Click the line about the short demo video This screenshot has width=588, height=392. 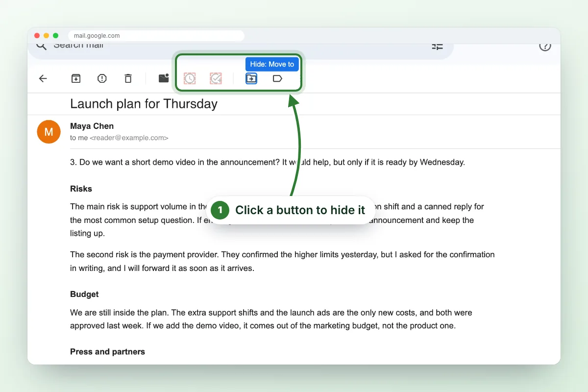(267, 162)
